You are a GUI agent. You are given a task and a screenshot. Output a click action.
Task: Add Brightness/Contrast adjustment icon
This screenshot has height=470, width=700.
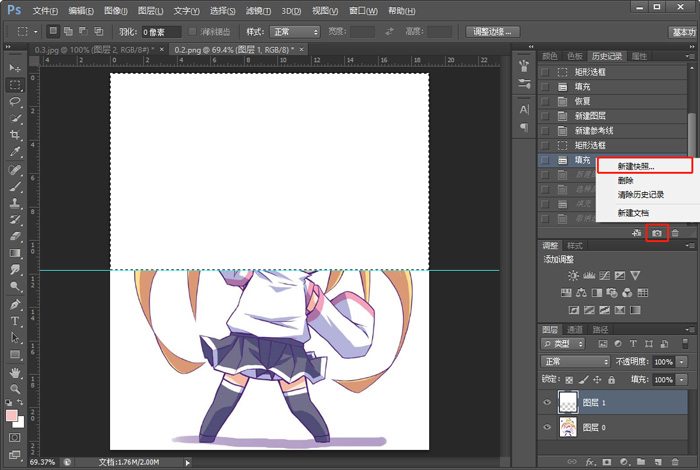point(573,275)
